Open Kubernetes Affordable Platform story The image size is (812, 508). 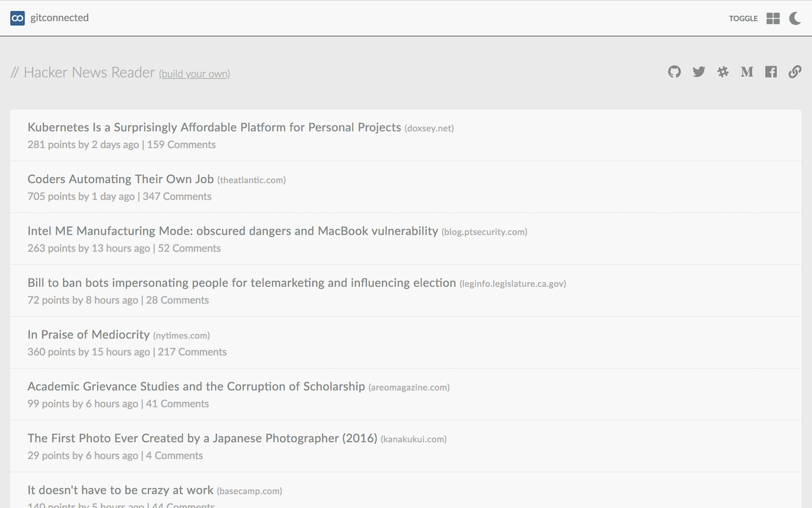tap(214, 127)
